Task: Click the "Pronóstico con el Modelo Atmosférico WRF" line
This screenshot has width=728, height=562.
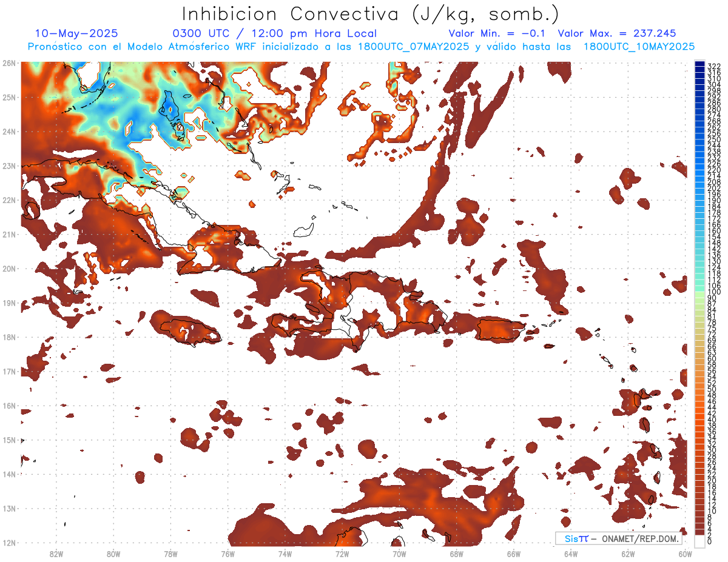Action: [x=362, y=47]
